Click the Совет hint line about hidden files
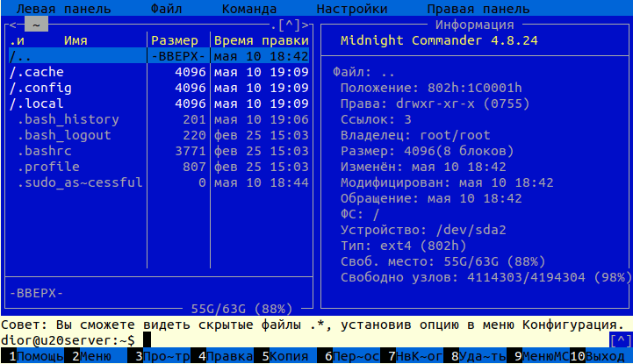 pyautogui.click(x=313, y=325)
